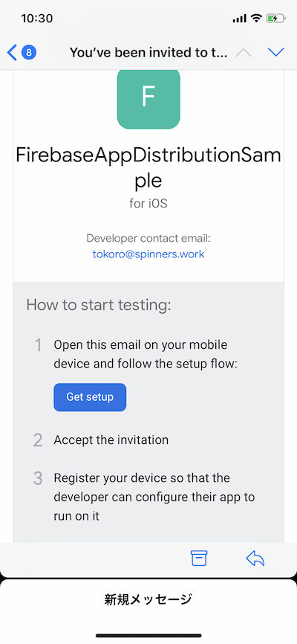
Task: Tap the battery status icon
Action: [x=275, y=18]
